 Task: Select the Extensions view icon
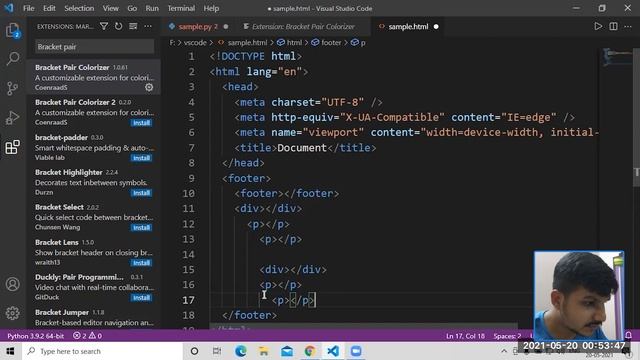point(13,147)
